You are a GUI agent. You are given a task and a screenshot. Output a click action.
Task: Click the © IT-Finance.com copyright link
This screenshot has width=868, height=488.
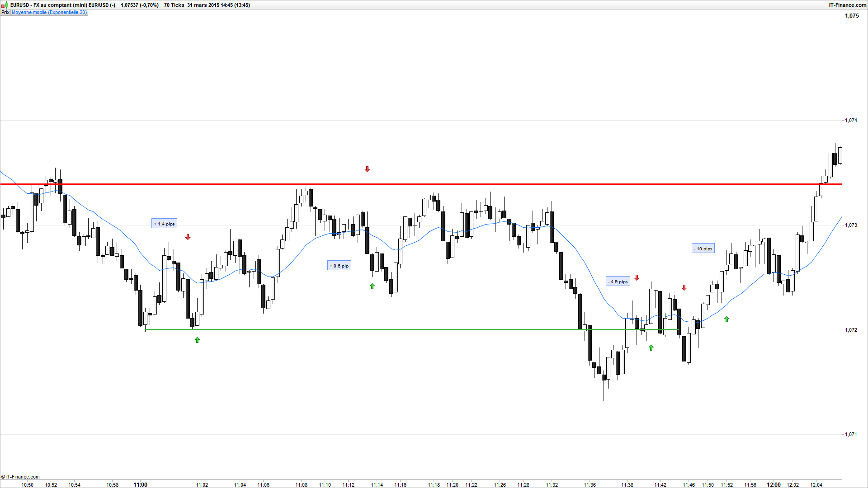20,477
